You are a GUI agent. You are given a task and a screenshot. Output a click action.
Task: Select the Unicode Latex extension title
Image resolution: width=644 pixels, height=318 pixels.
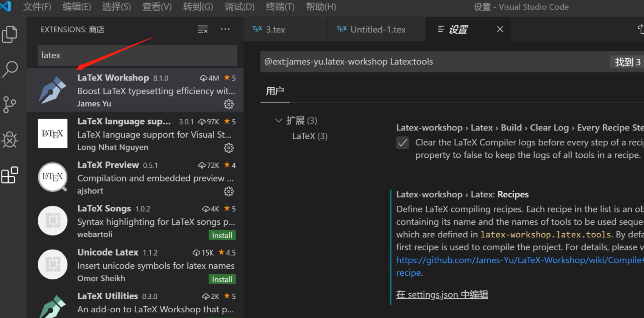click(x=108, y=252)
